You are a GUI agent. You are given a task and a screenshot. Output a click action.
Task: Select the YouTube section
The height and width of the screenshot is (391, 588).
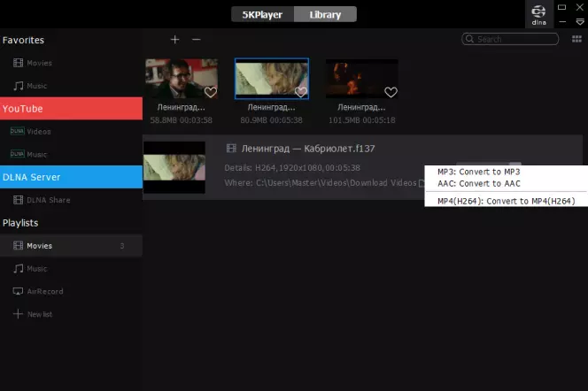click(x=71, y=109)
